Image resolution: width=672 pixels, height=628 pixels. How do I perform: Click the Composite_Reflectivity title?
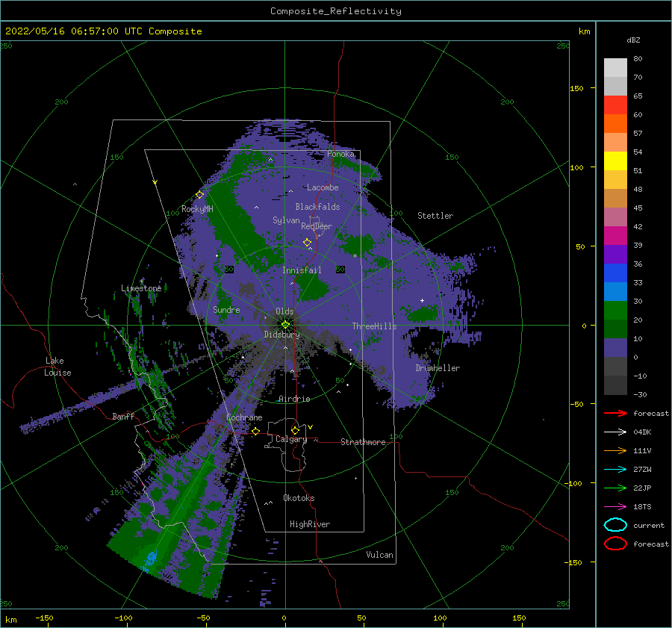[336, 11]
